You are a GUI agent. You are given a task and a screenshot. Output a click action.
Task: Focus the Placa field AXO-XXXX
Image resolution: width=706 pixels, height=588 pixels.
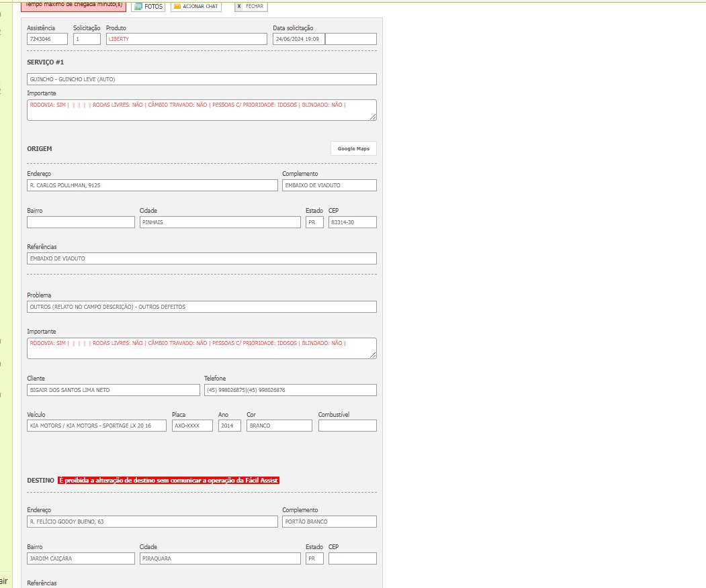point(192,426)
